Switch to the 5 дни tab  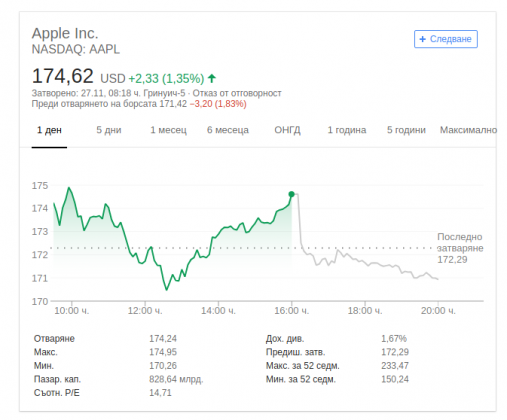coord(109,130)
